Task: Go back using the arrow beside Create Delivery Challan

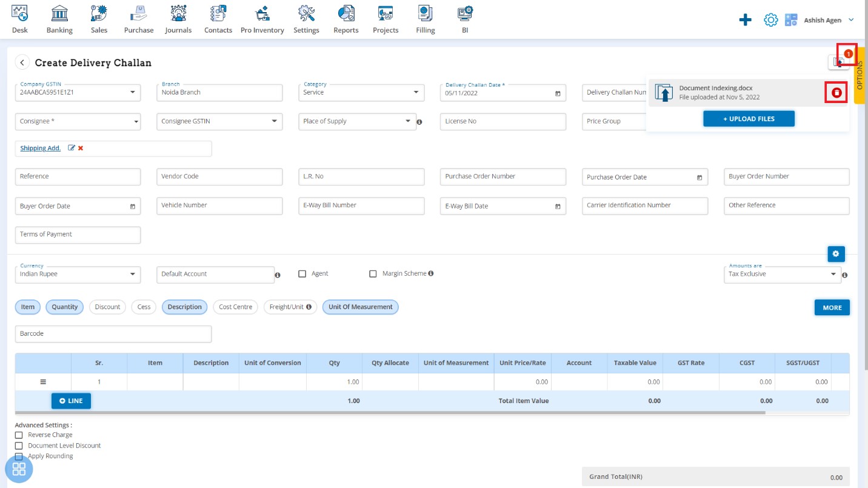Action: (x=22, y=62)
